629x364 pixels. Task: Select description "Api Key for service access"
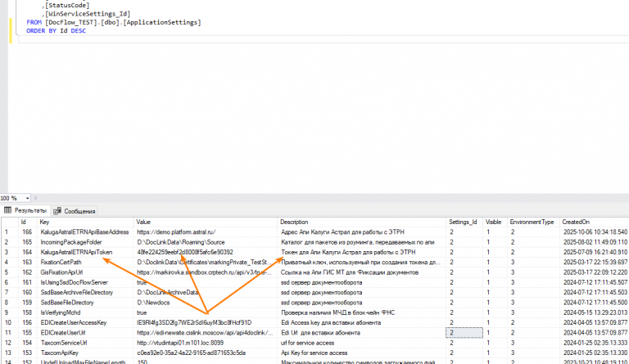pos(361,353)
